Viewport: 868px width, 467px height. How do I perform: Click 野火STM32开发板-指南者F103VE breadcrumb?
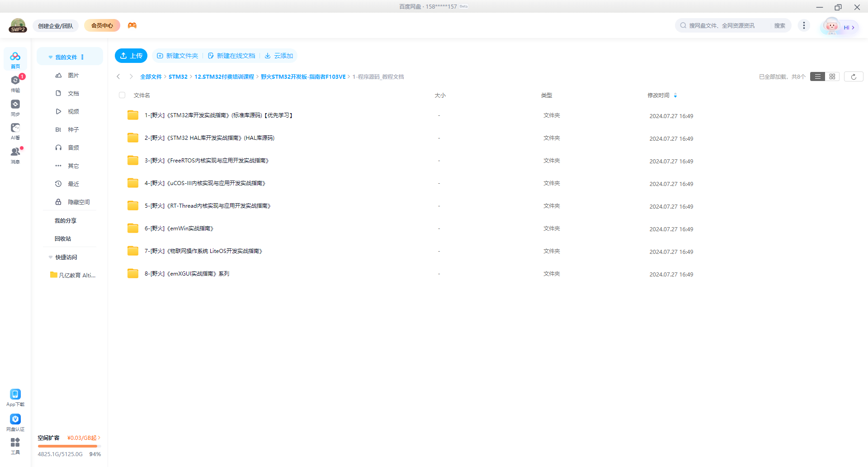coord(303,76)
